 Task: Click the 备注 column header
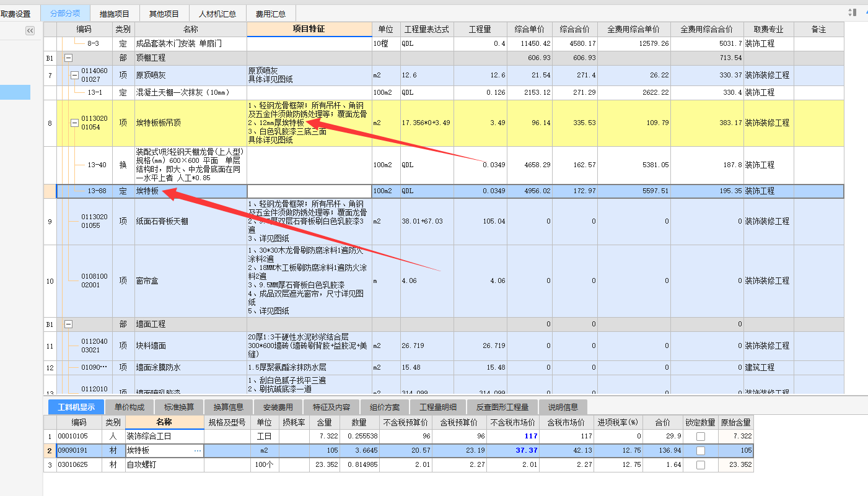(818, 29)
